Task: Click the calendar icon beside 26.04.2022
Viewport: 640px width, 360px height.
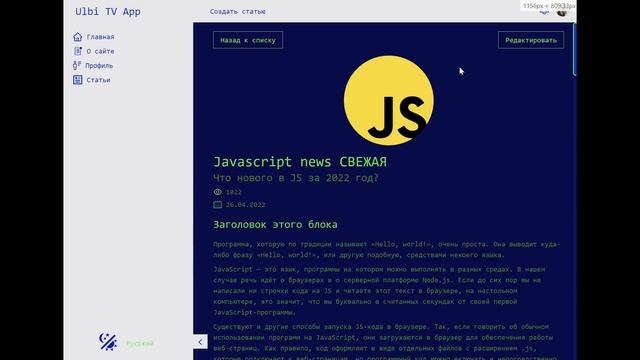Action: click(218, 204)
